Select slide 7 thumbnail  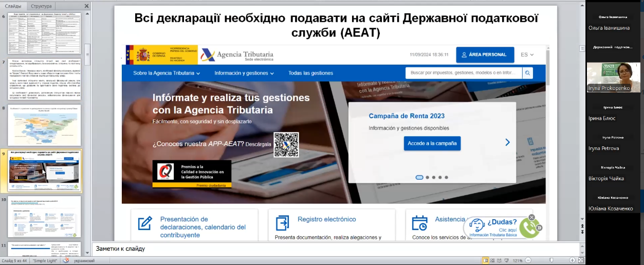pyautogui.click(x=44, y=80)
